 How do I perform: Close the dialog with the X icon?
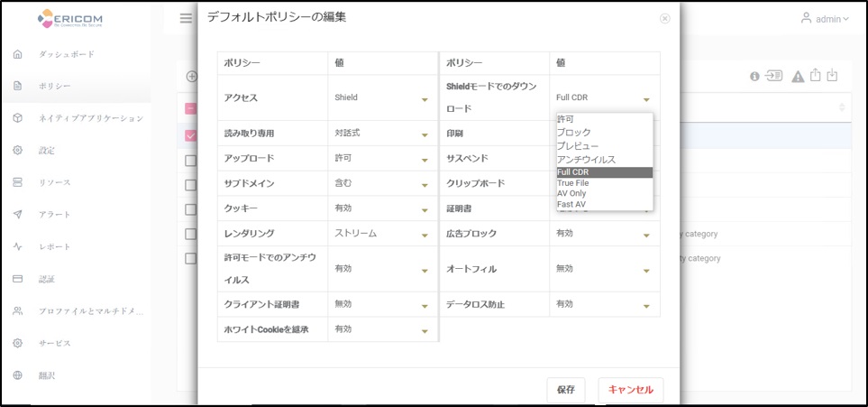(x=665, y=18)
